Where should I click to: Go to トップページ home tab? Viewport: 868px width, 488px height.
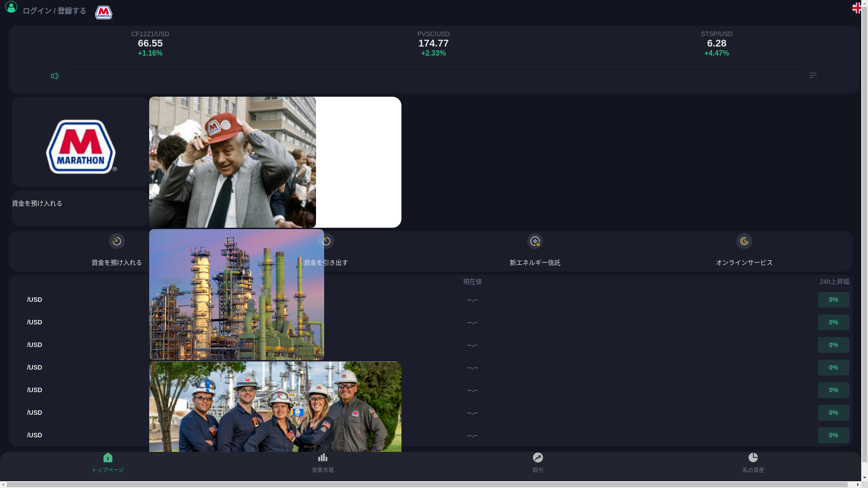[108, 463]
